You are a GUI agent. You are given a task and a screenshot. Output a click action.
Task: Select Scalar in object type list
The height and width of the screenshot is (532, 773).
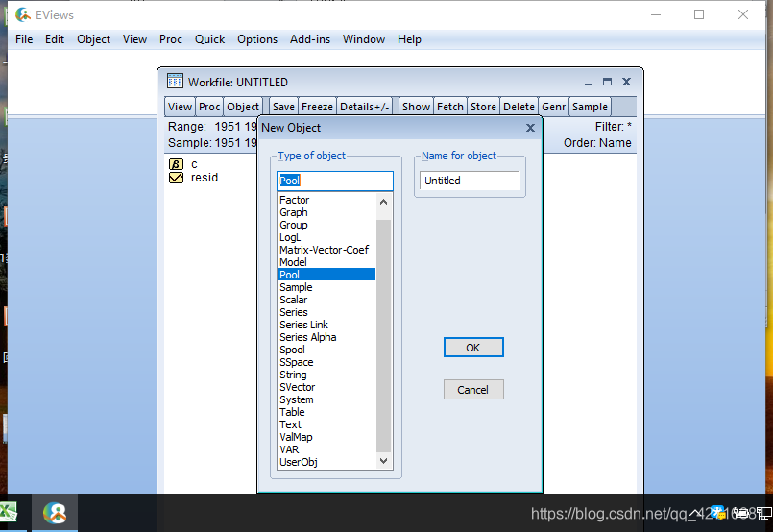click(326, 300)
